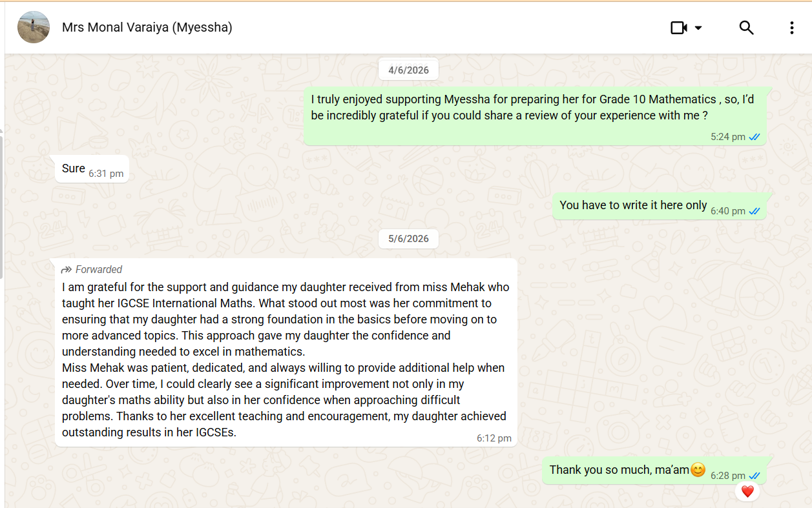Image resolution: width=812 pixels, height=508 pixels.
Task: Select the 'You have to write it here only' message
Action: (659, 206)
